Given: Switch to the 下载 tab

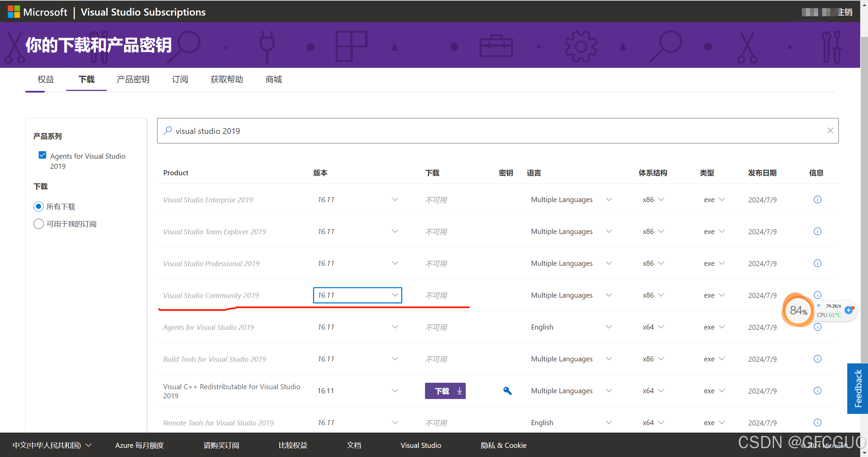Looking at the screenshot, I should [86, 79].
